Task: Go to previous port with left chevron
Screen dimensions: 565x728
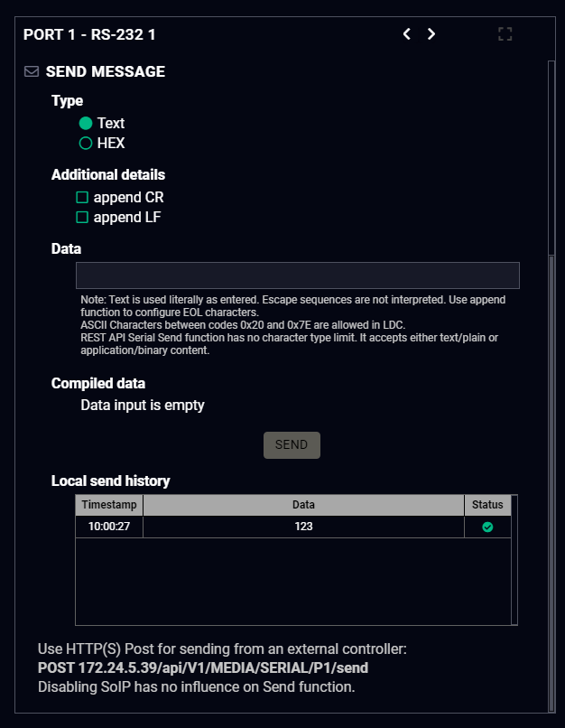Action: [x=407, y=34]
